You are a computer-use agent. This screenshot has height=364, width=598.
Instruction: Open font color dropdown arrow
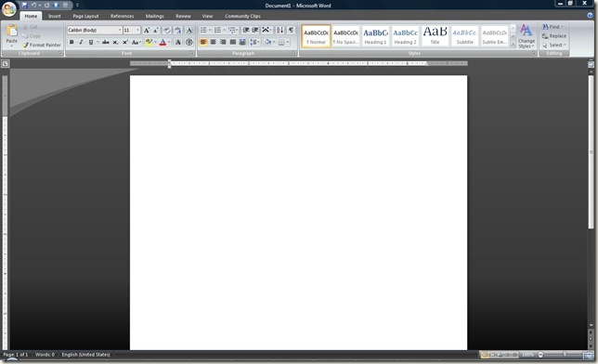[169, 42]
